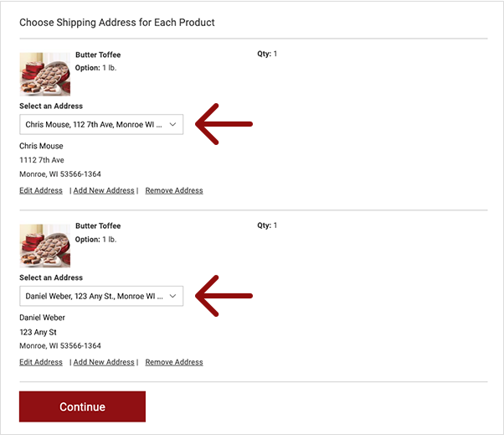Click Butter Toffee title for Chris Mouse's item
Image resolution: width=504 pixels, height=435 pixels.
point(98,55)
